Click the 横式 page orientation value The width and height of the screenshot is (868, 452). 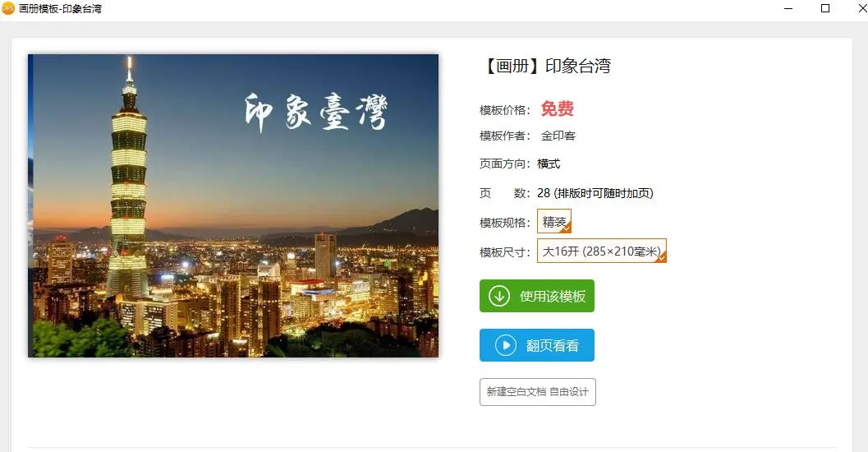[x=549, y=164]
